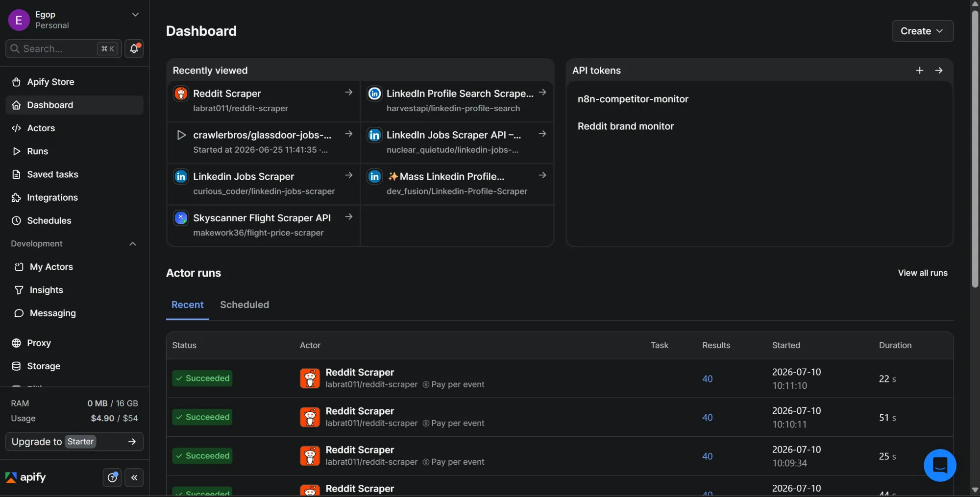Open LinkedIn Jobs Scraper API card
Image resolution: width=980 pixels, height=497 pixels.
pyautogui.click(x=457, y=142)
